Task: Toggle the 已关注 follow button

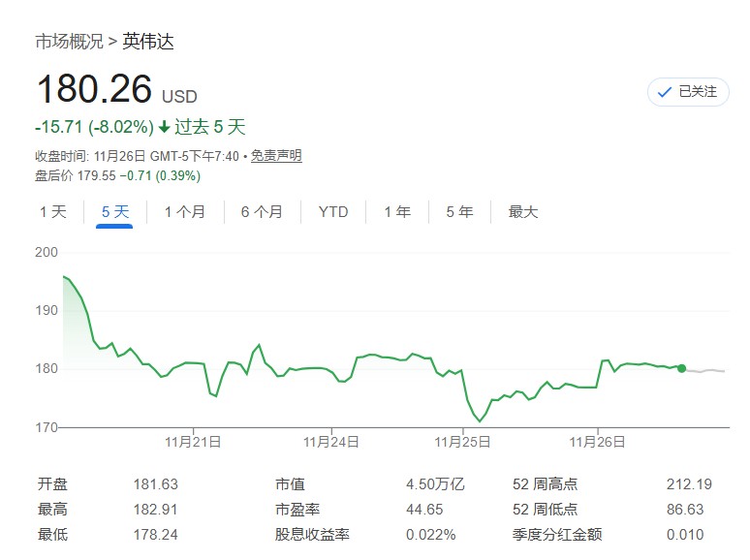Action: [x=688, y=92]
